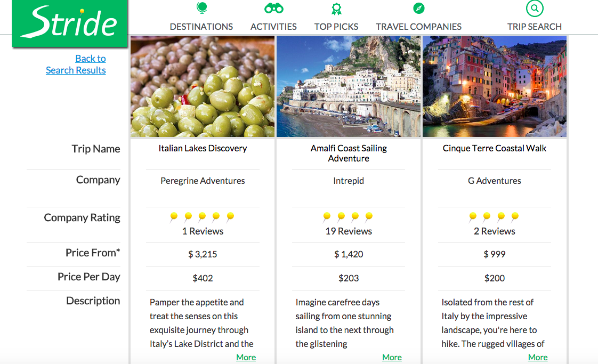Click the Activities binoculars icon

click(273, 9)
